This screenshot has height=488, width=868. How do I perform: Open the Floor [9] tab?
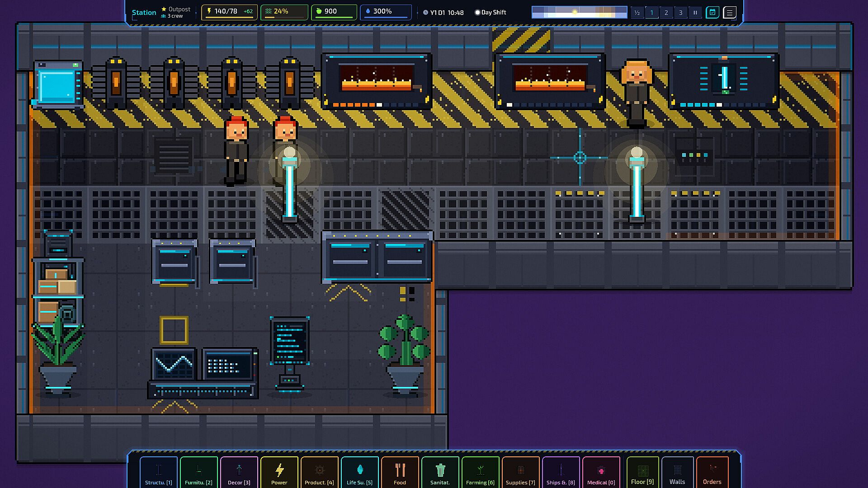click(x=642, y=473)
